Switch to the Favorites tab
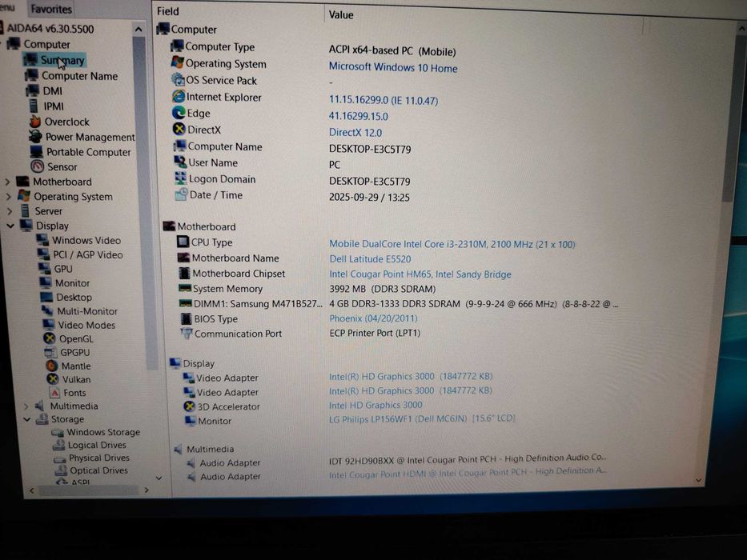This screenshot has width=747, height=560. (51, 9)
